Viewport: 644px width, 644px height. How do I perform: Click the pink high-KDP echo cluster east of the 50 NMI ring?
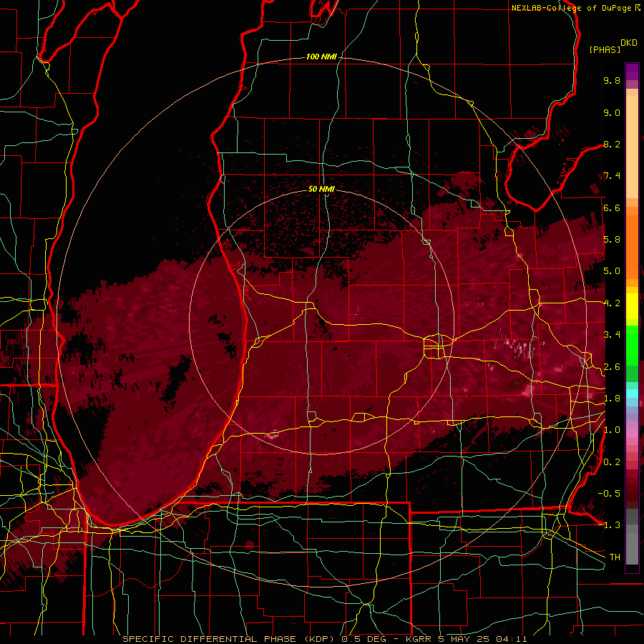tap(518, 348)
